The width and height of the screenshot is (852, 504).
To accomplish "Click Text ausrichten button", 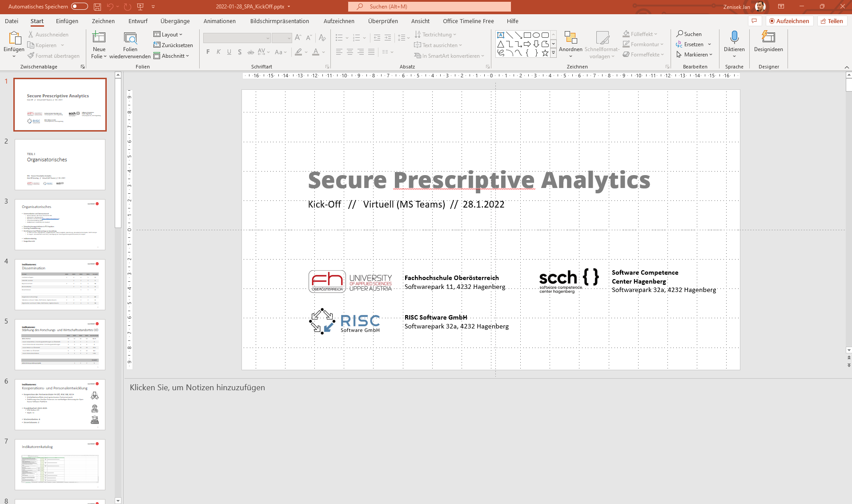I will pyautogui.click(x=438, y=45).
